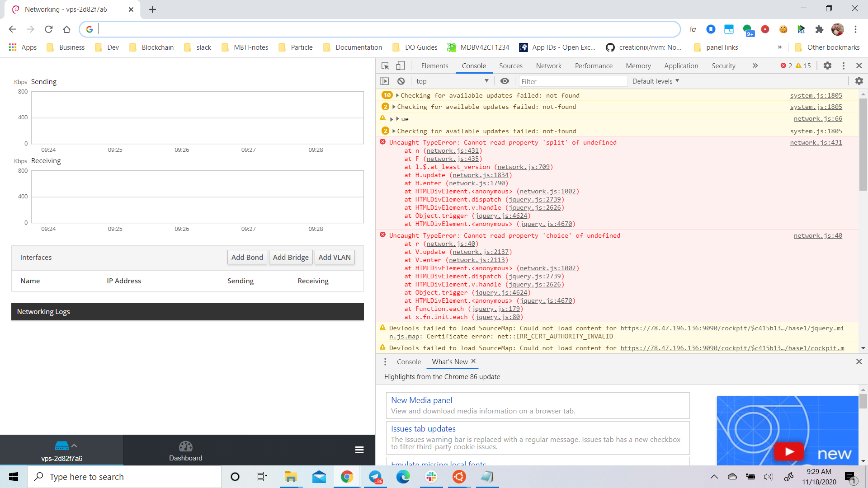The height and width of the screenshot is (488, 868).
Task: Open the Default levels dropdown
Action: 656,81
